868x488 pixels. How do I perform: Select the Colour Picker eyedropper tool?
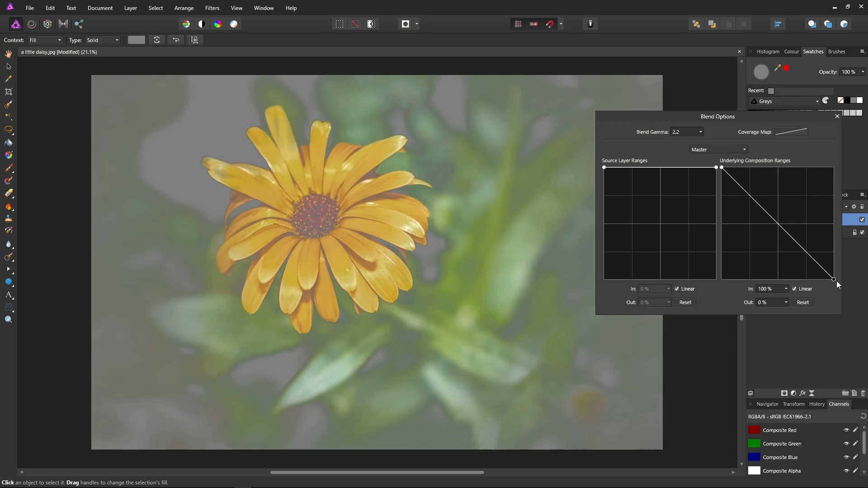coord(9,79)
